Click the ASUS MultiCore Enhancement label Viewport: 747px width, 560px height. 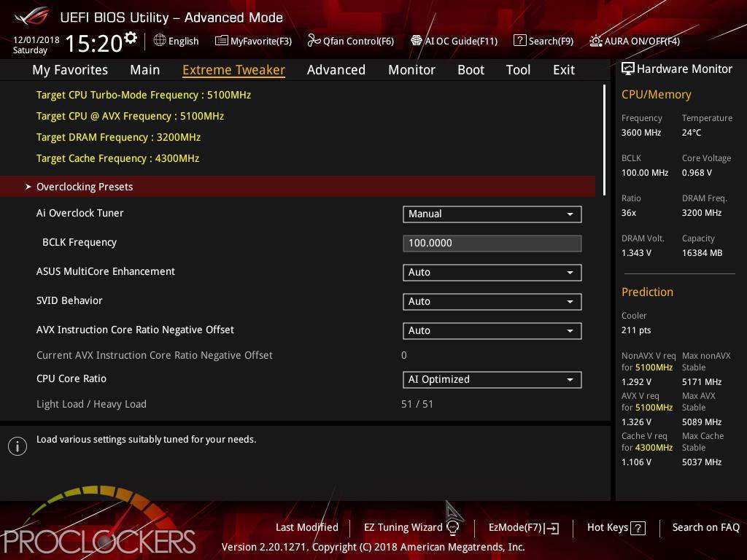point(106,271)
